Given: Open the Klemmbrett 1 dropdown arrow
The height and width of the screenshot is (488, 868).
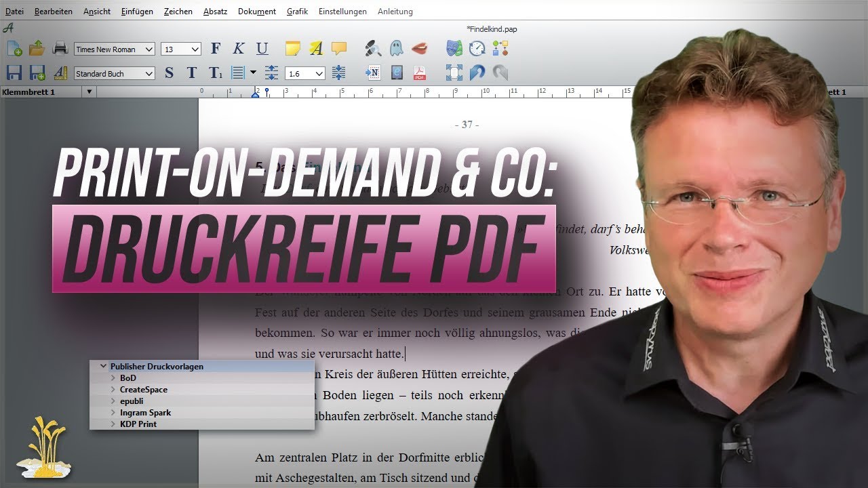Looking at the screenshot, I should (89, 91).
